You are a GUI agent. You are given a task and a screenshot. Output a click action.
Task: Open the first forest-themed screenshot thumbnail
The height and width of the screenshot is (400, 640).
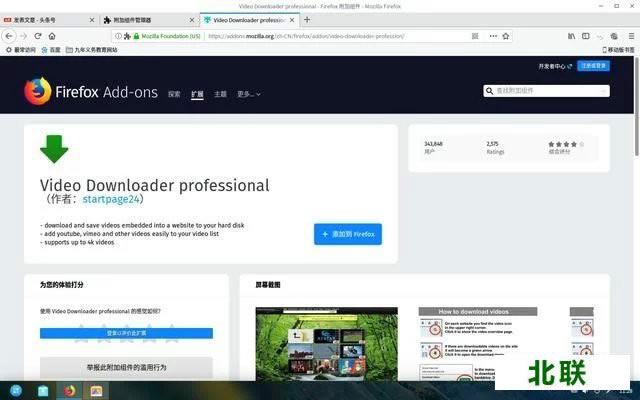[327, 344]
